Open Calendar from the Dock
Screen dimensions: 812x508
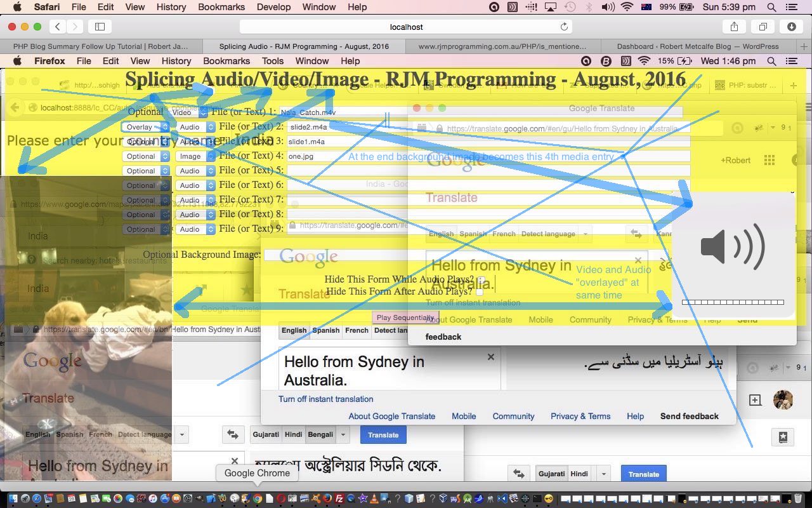(x=72, y=499)
